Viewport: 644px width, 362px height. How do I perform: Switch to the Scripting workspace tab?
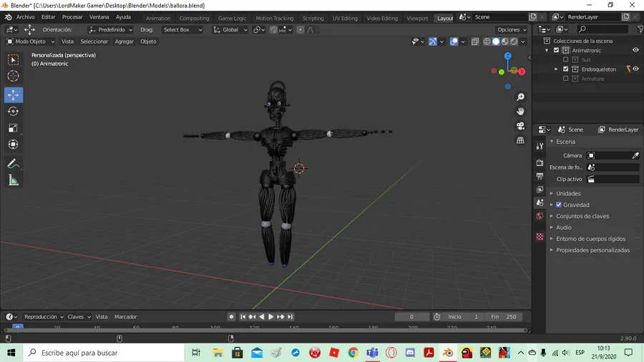313,18
